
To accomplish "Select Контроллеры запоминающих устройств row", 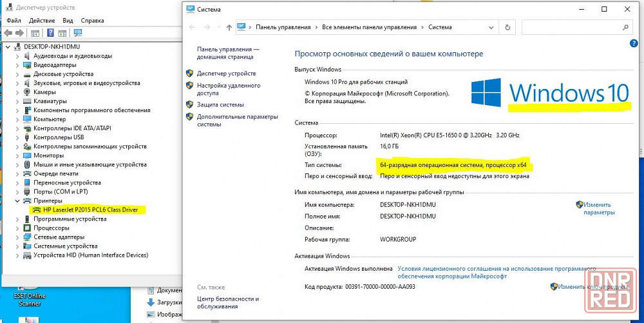I will [x=90, y=146].
